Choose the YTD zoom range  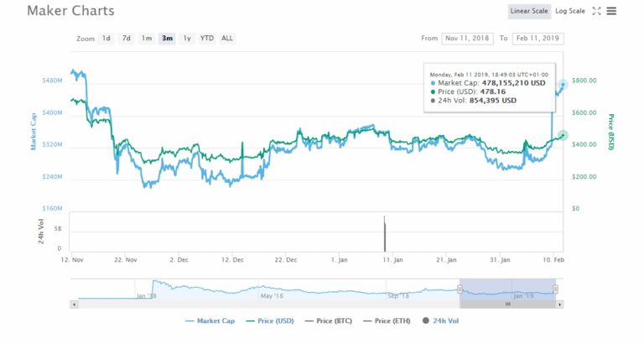[x=207, y=39]
